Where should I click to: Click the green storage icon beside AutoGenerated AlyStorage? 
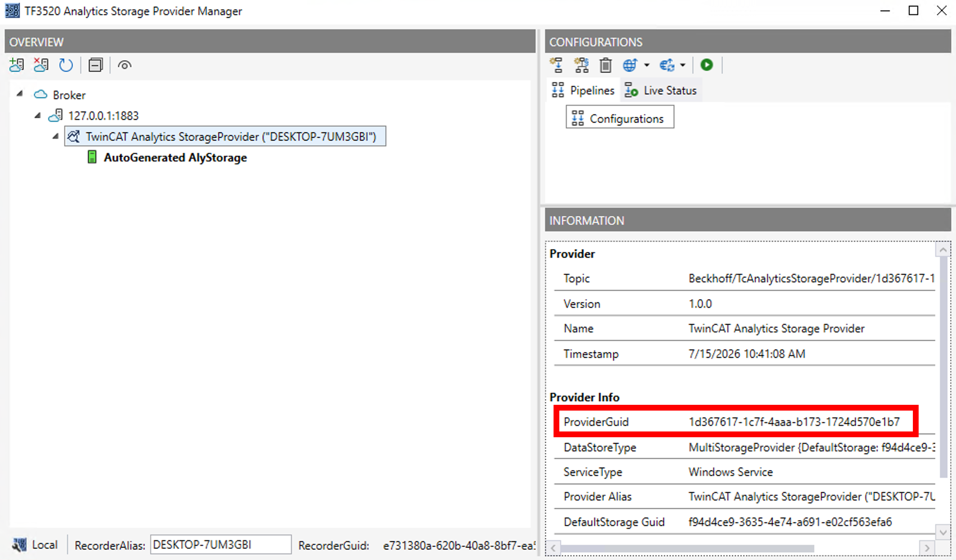tap(92, 157)
